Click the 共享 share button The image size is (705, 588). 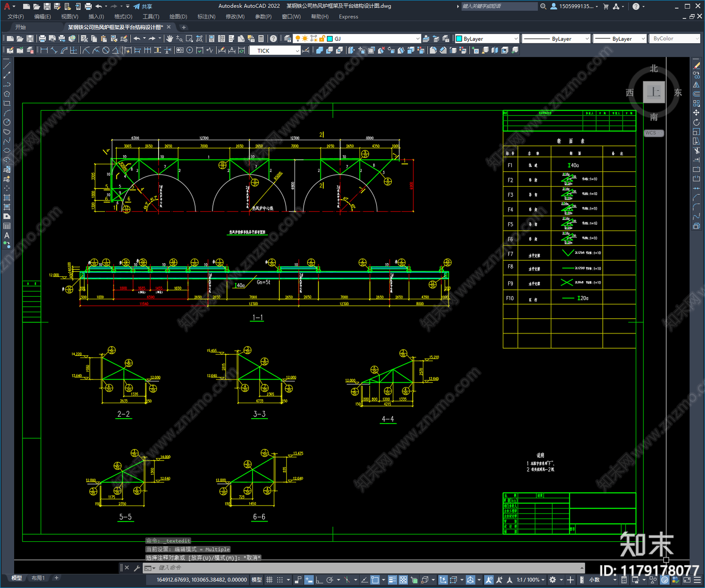click(x=143, y=6)
